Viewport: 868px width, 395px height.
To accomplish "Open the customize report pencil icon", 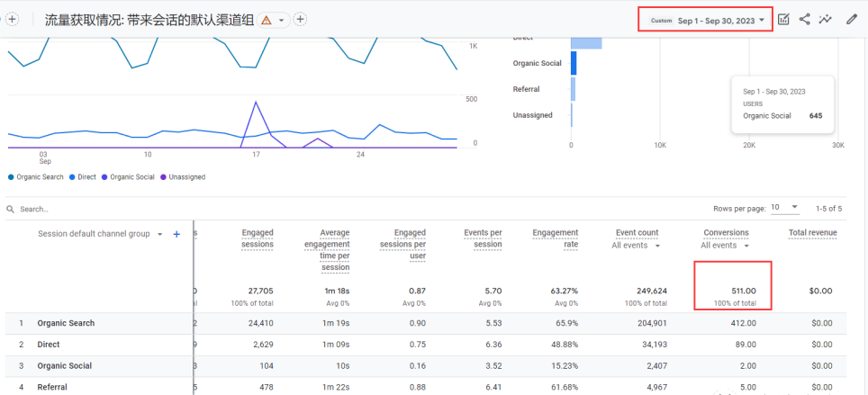I will click(852, 19).
